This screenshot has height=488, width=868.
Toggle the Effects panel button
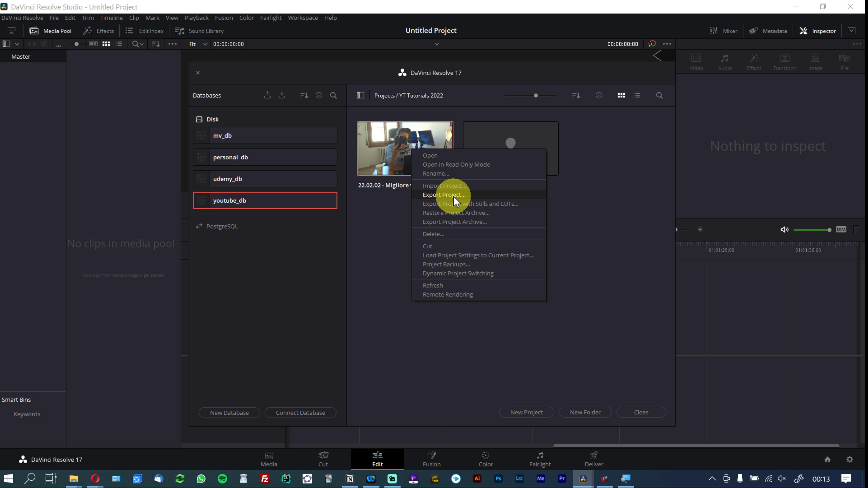click(99, 31)
